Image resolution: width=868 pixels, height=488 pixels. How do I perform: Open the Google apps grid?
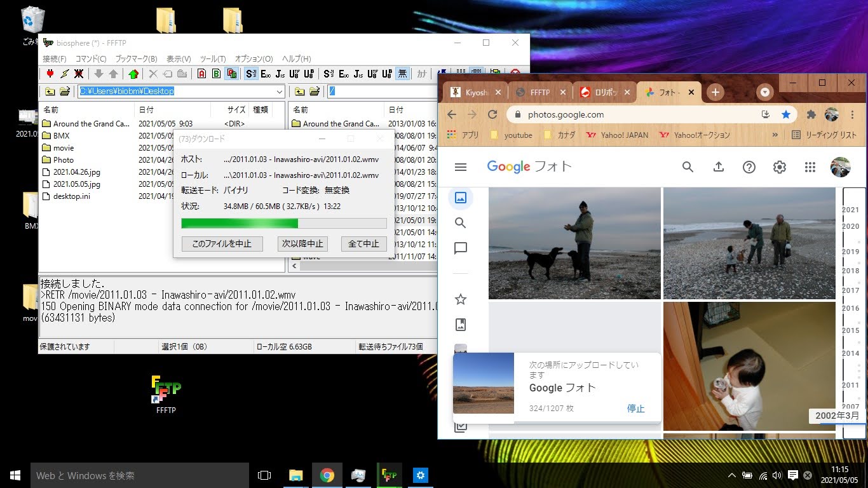tap(810, 167)
